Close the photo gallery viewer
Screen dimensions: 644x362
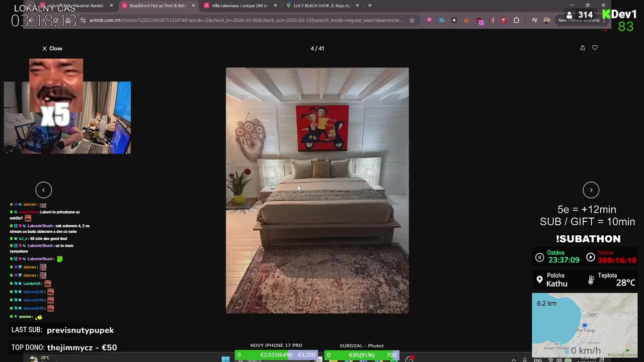coord(52,48)
